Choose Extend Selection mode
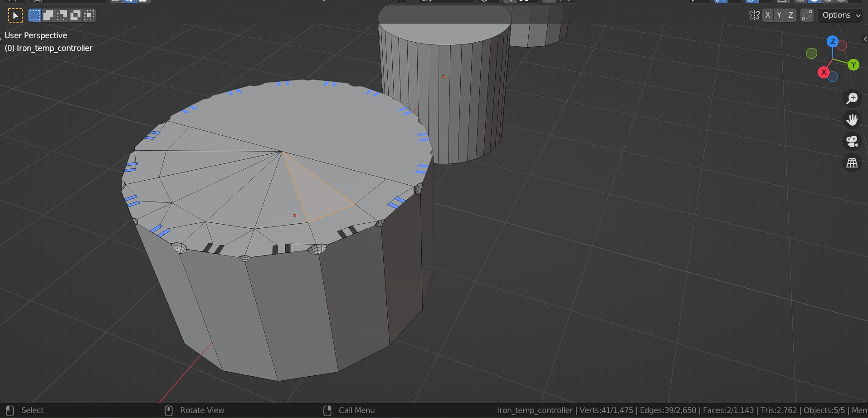The image size is (868, 418). pyautogui.click(x=48, y=15)
